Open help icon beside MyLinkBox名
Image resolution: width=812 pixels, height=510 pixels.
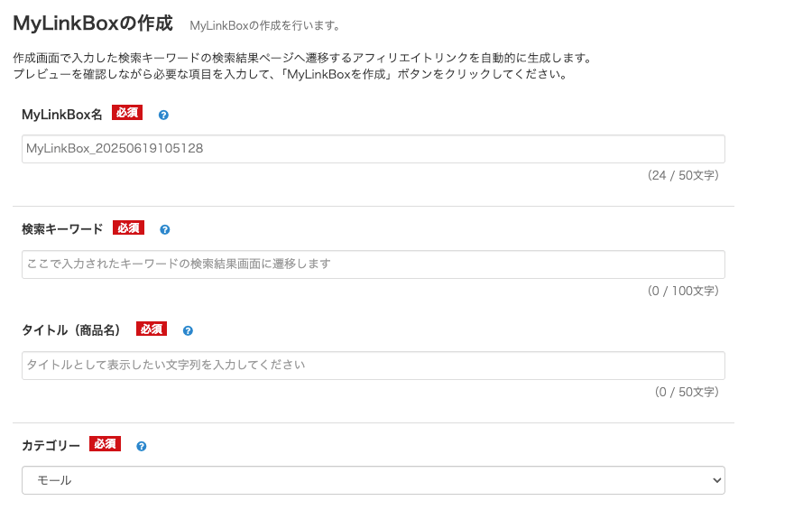click(163, 115)
